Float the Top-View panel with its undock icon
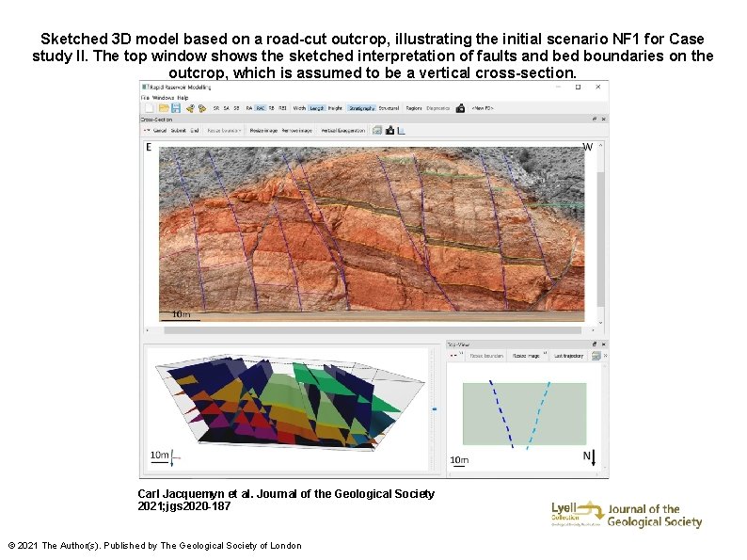This screenshot has height=560, width=747. [594, 344]
